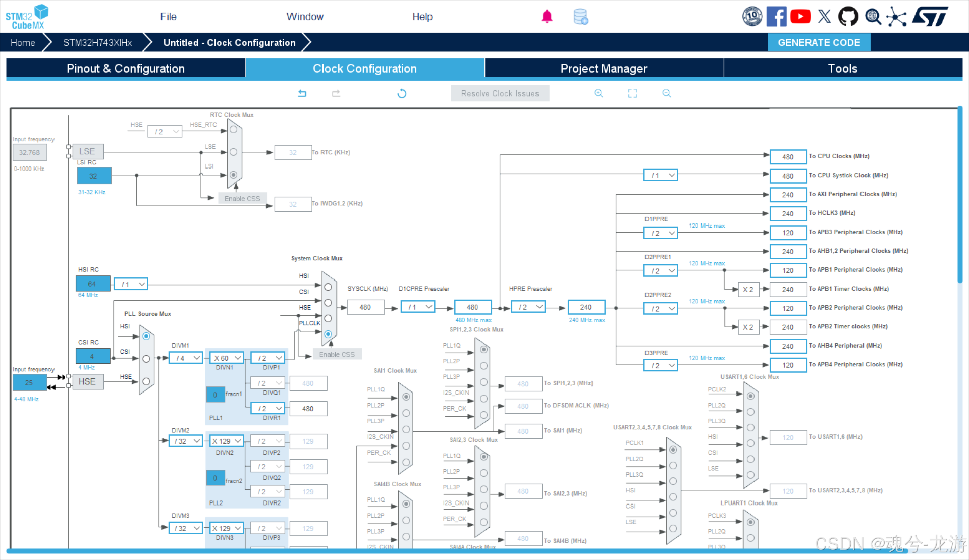Select HSI in System Clock Mux
Image resolution: width=969 pixels, height=560 pixels.
pyautogui.click(x=328, y=287)
